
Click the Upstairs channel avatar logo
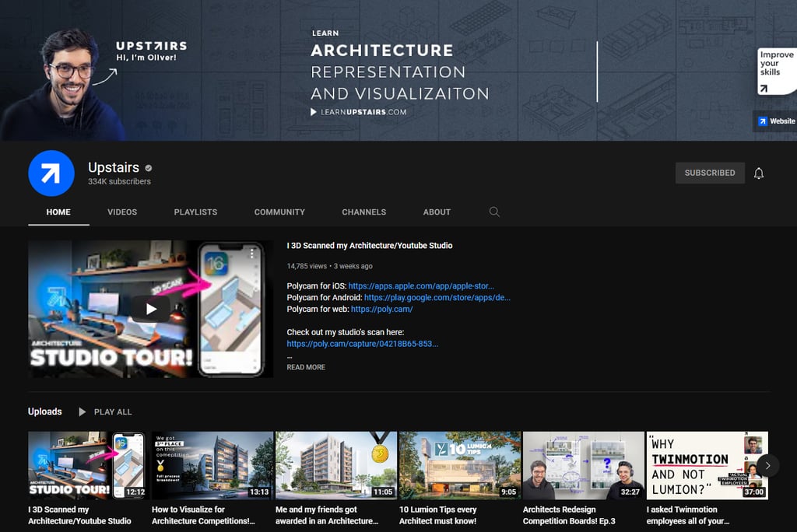pos(51,173)
